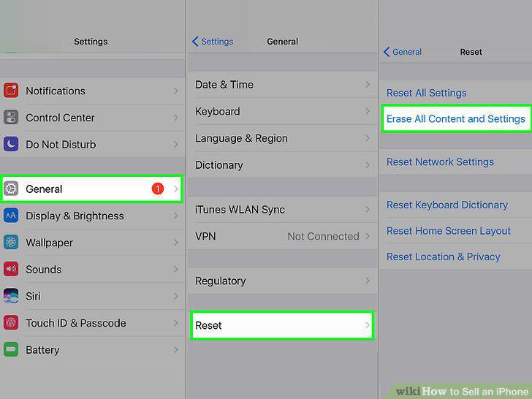The image size is (532, 399).
Task: Go back to General from Reset
Action: point(403,52)
